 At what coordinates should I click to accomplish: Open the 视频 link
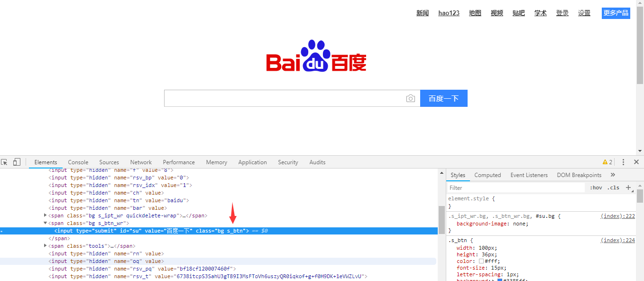[497, 13]
